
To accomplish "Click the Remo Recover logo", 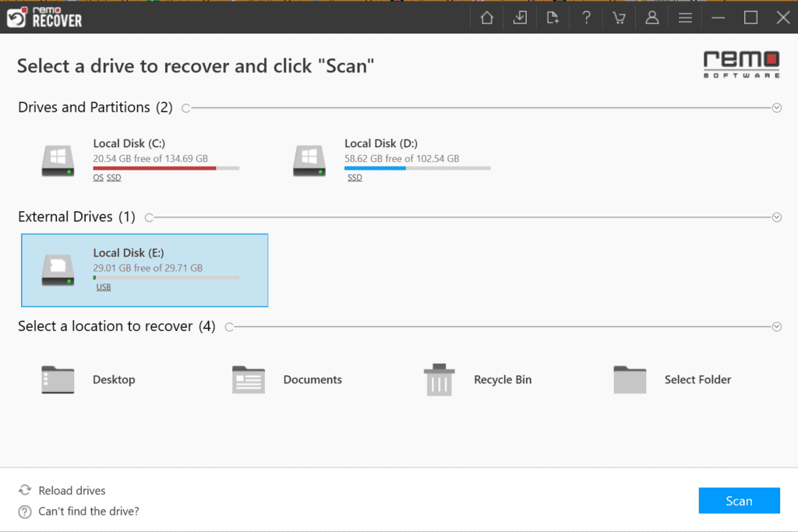I will point(44,16).
